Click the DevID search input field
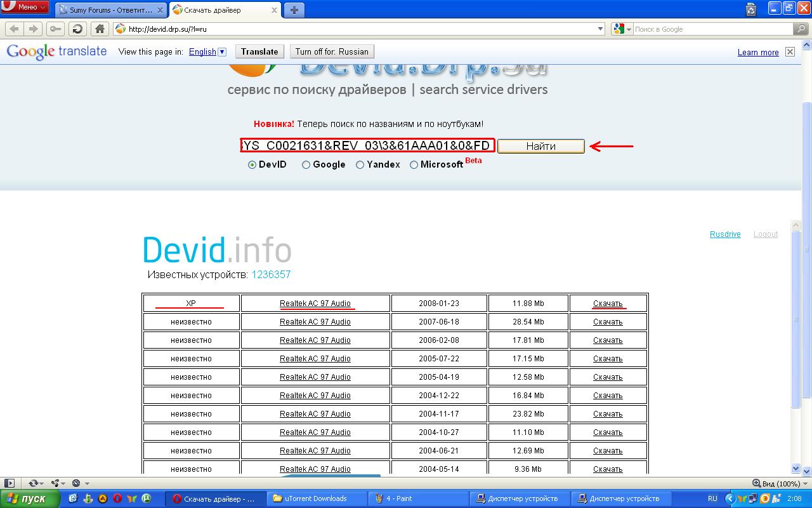812x508 pixels. (367, 146)
